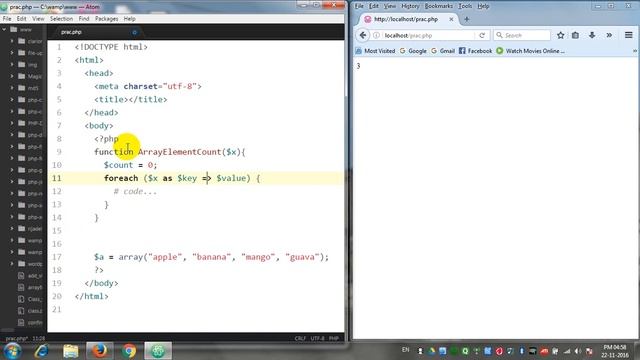
Task: Open the Firefox bookmarks library clipboard icon
Action: pos(576,36)
